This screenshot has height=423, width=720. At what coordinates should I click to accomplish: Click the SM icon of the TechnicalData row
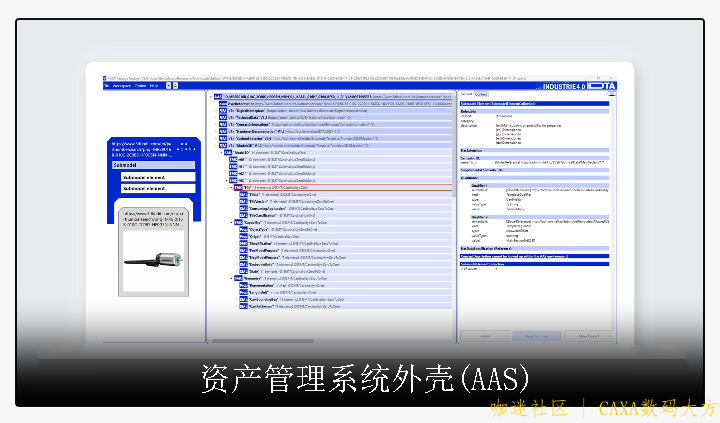click(223, 118)
